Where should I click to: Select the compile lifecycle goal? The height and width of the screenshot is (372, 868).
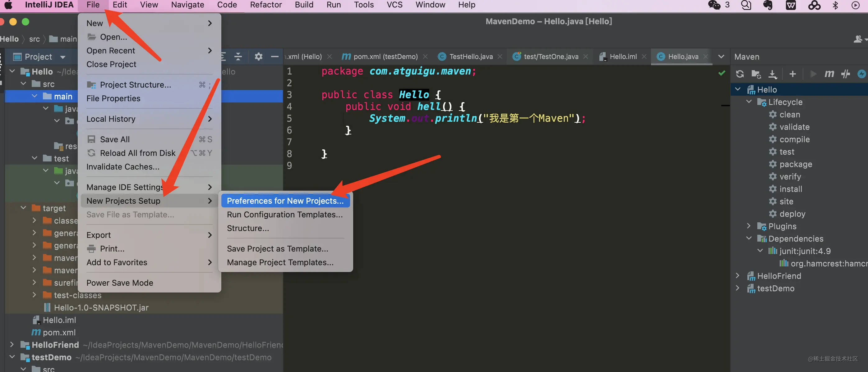coord(794,139)
